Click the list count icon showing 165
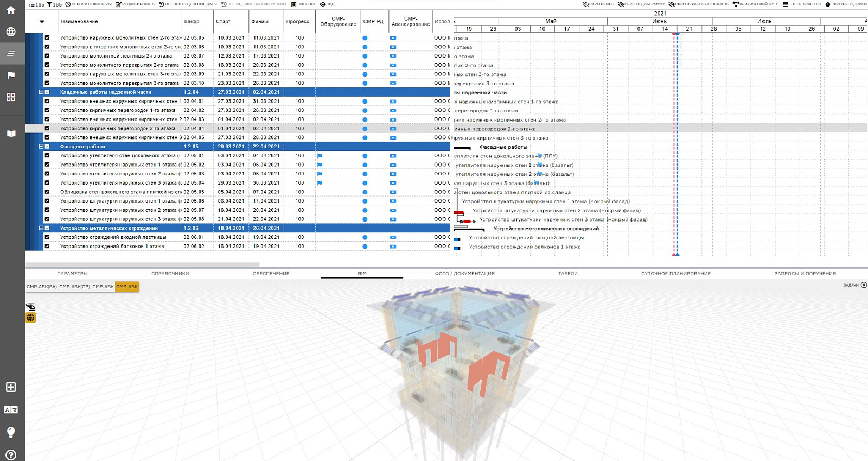This screenshot has height=461, width=868. (x=36, y=4)
